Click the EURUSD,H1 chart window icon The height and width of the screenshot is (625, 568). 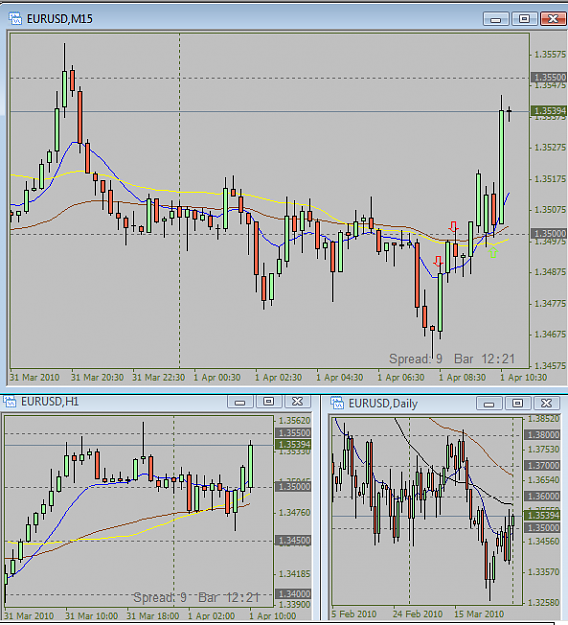click(x=10, y=402)
